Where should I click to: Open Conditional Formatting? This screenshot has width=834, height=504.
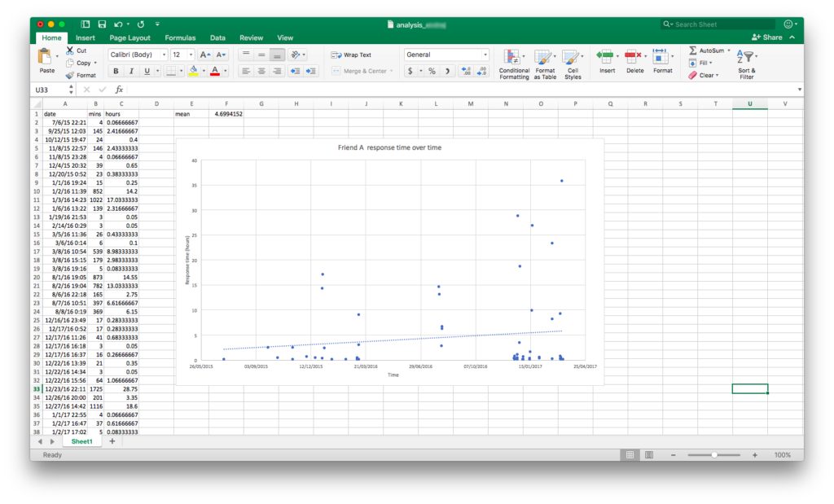pyautogui.click(x=513, y=57)
